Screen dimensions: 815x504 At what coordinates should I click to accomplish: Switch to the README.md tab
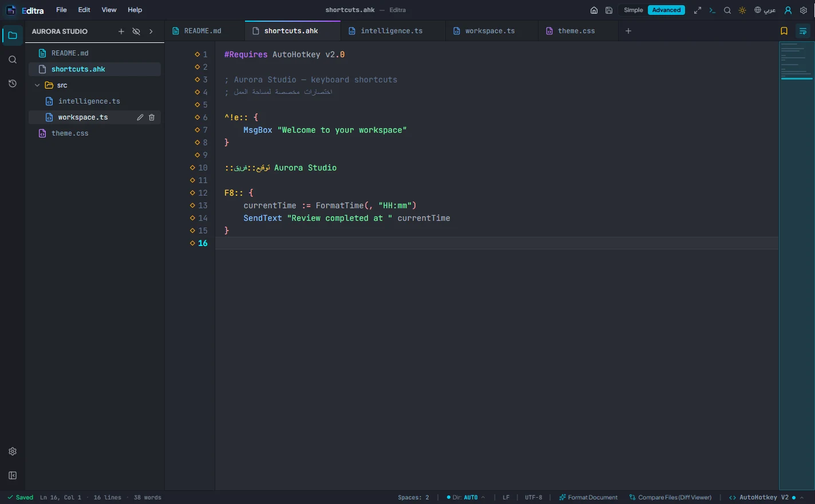(204, 31)
